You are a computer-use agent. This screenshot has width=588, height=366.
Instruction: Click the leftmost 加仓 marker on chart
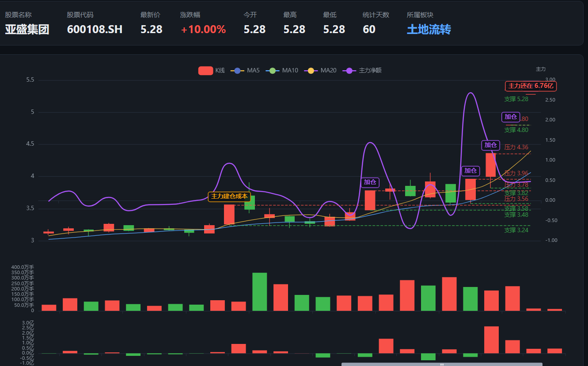pos(370,182)
